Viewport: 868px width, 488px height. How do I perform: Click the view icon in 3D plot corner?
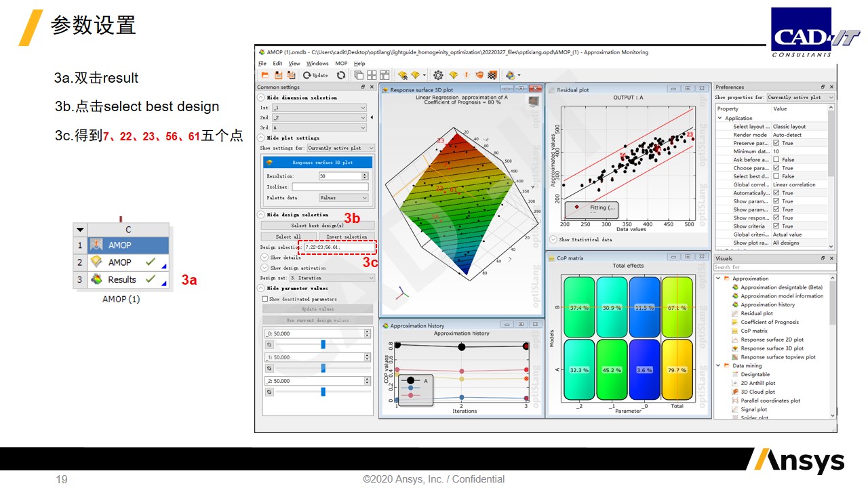click(534, 101)
